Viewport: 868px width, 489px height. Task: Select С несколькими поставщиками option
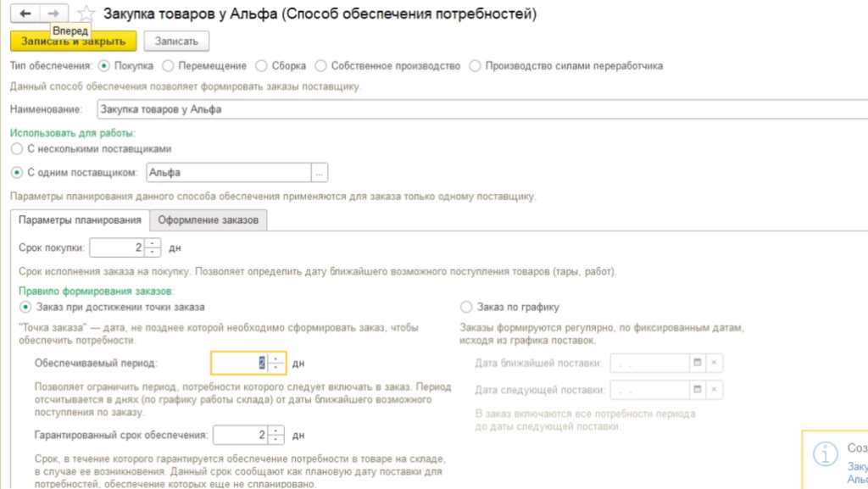coord(17,148)
